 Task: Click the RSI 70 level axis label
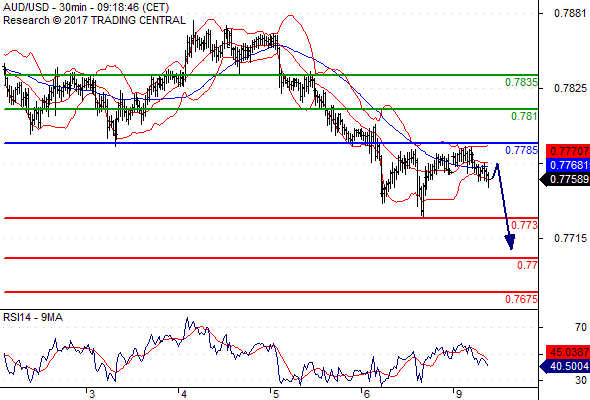point(581,327)
